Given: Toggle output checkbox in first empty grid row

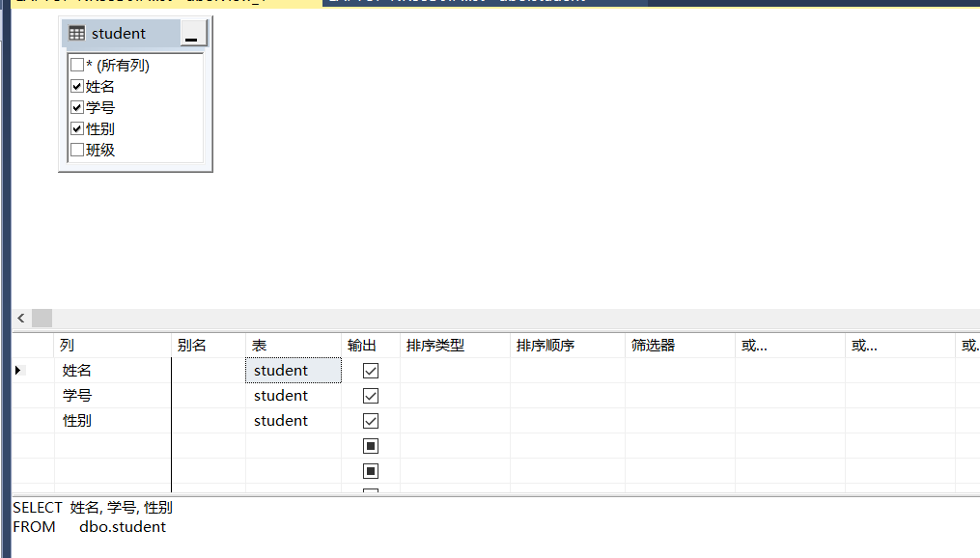Looking at the screenshot, I should coord(371,445).
